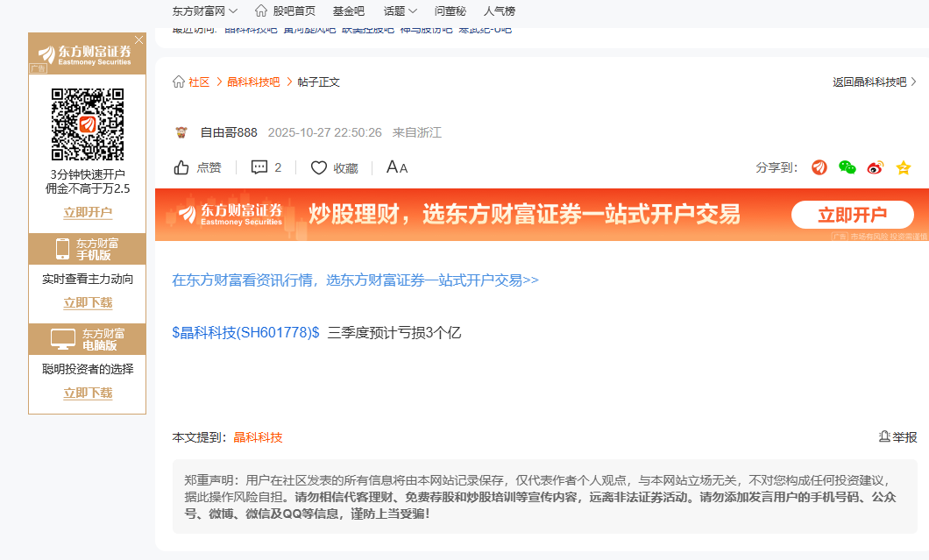Click the user avatar of 自由哥888
This screenshot has height=560, width=929.
click(181, 132)
